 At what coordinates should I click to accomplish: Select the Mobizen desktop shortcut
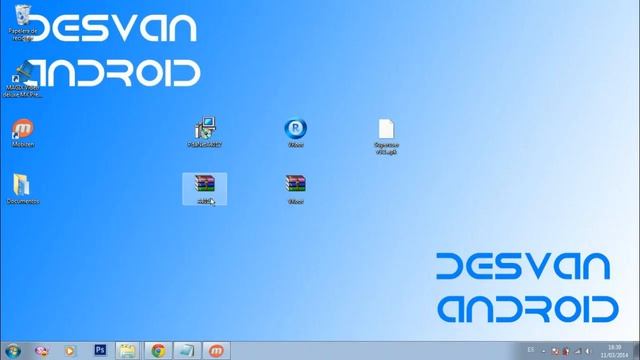coord(23,133)
